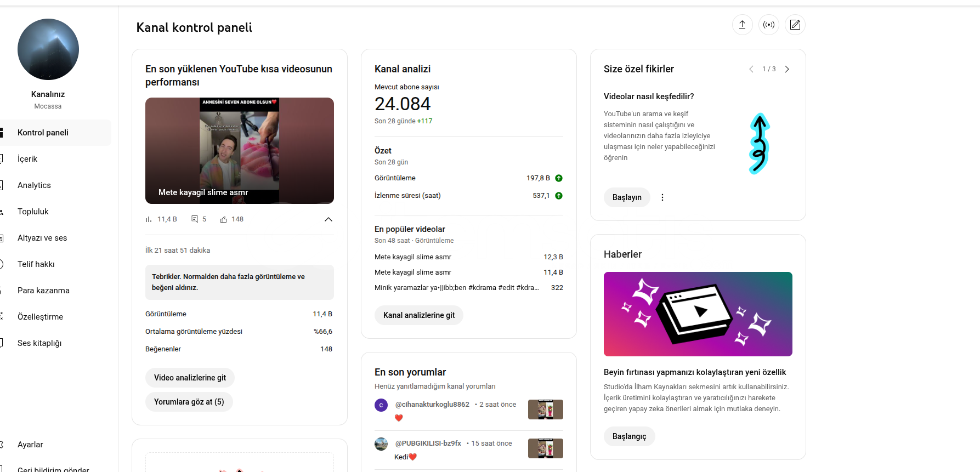
Task: Click the Ortalama görüntüleme yüzdesi row
Action: [x=239, y=332]
